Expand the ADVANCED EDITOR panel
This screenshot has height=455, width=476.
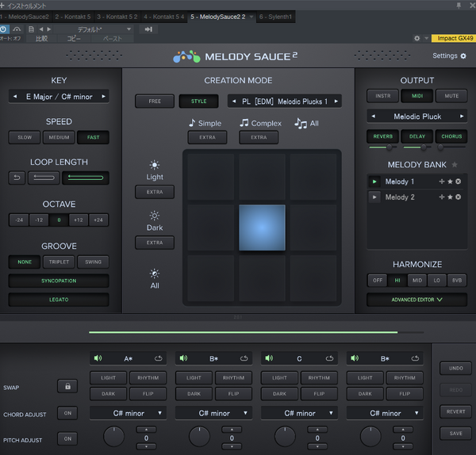(416, 300)
